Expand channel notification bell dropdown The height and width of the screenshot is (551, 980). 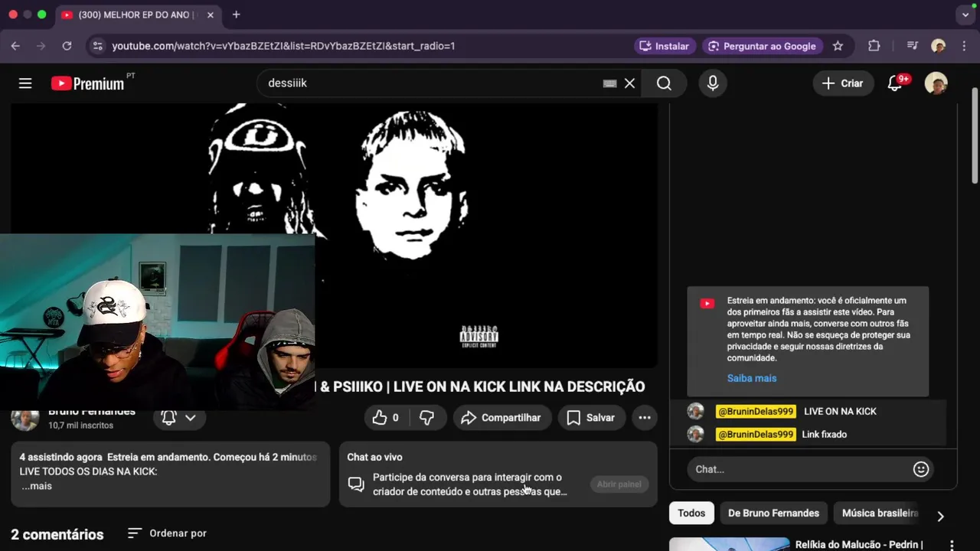(x=179, y=418)
